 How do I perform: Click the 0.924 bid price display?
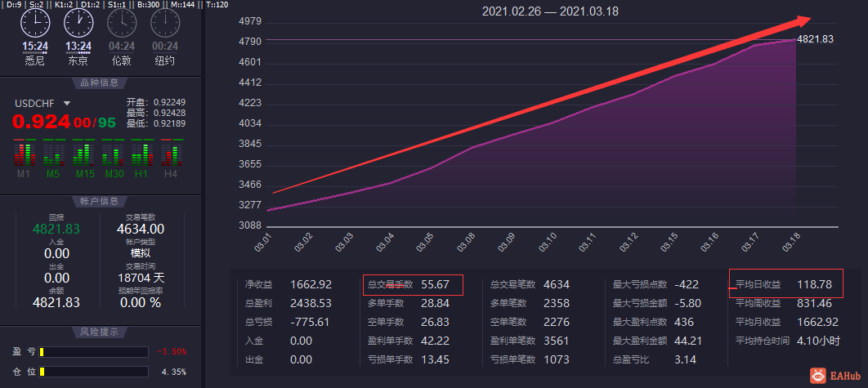(x=42, y=121)
